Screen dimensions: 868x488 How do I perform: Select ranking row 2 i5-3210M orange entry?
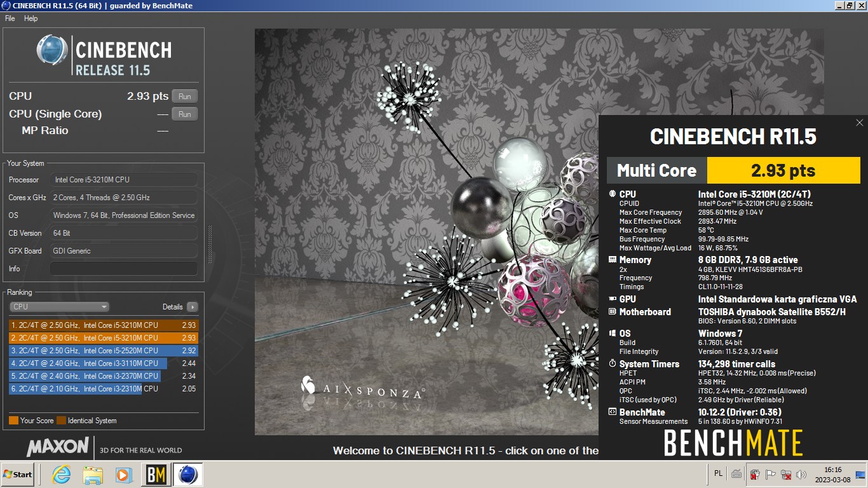[104, 338]
